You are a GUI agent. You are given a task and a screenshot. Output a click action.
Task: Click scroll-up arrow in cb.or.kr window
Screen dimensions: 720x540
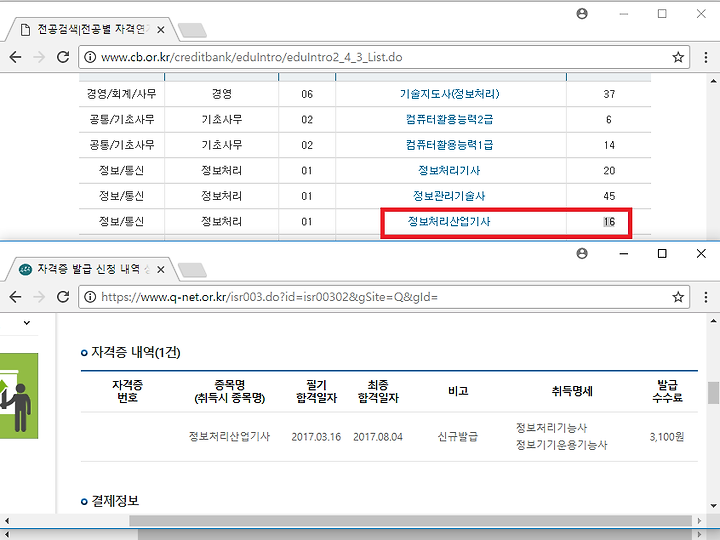point(713,81)
